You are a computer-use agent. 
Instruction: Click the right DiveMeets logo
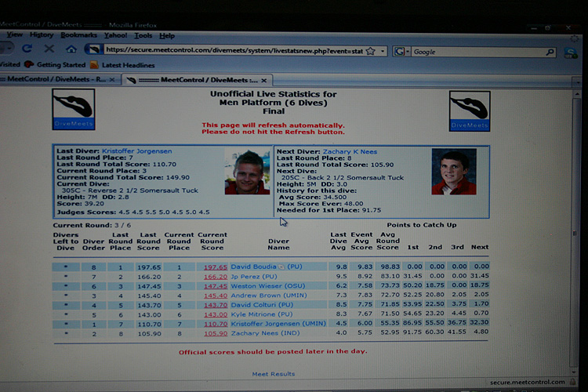pyautogui.click(x=469, y=110)
